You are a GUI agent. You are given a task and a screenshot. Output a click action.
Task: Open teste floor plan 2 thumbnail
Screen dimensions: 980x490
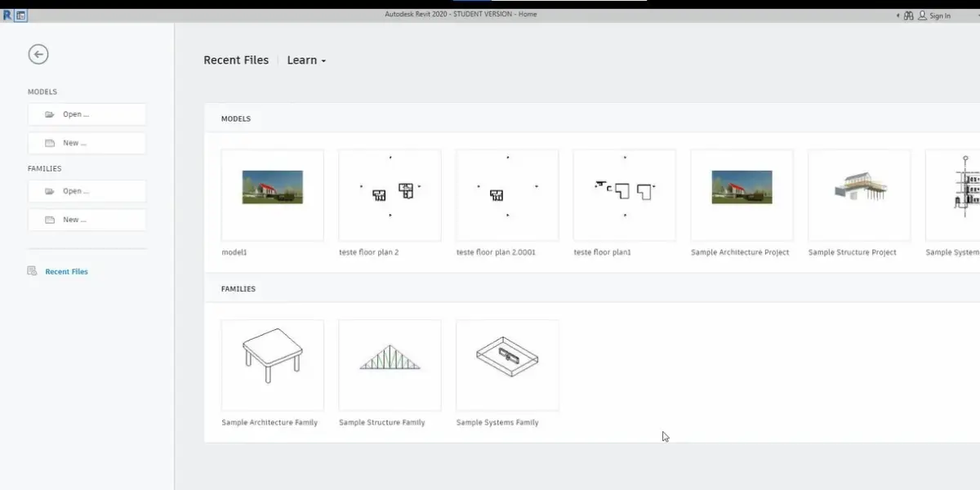point(390,195)
